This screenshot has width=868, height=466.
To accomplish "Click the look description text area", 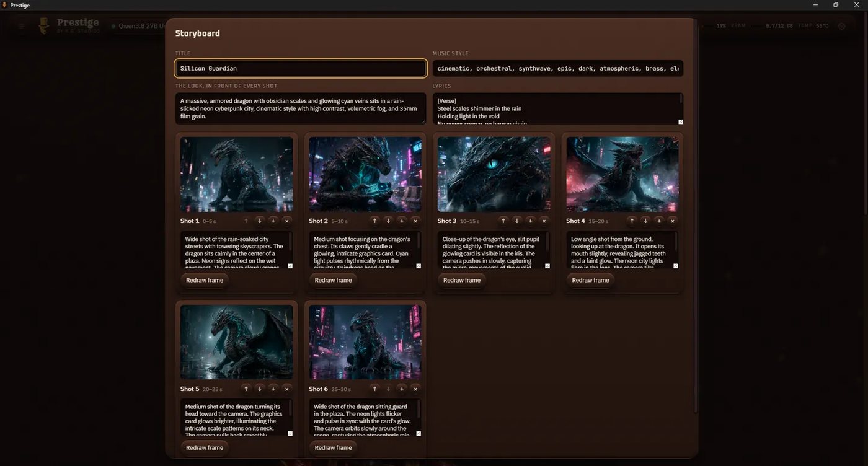I will 301,108.
